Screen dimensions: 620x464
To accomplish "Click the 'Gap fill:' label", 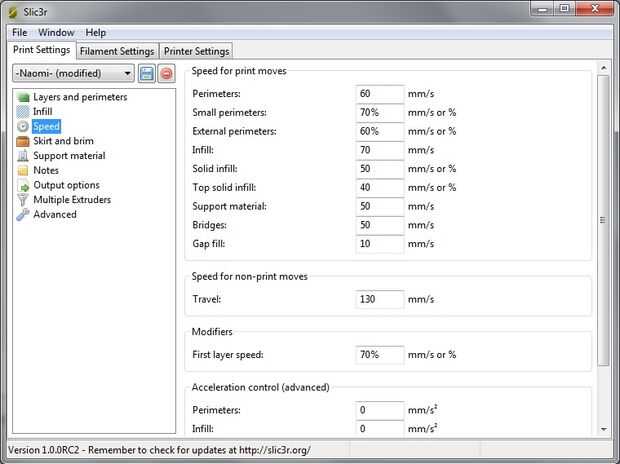I will tap(208, 244).
